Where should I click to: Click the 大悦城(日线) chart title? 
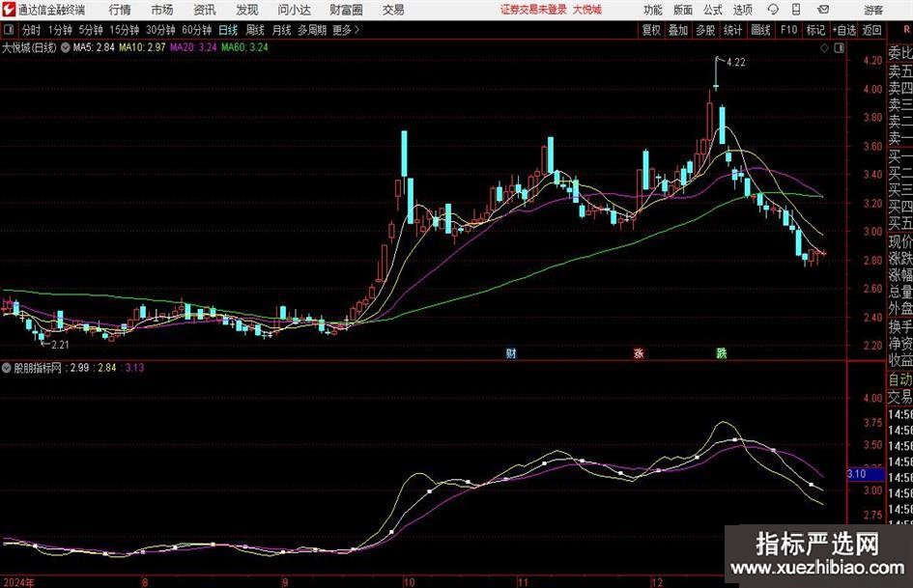29,47
